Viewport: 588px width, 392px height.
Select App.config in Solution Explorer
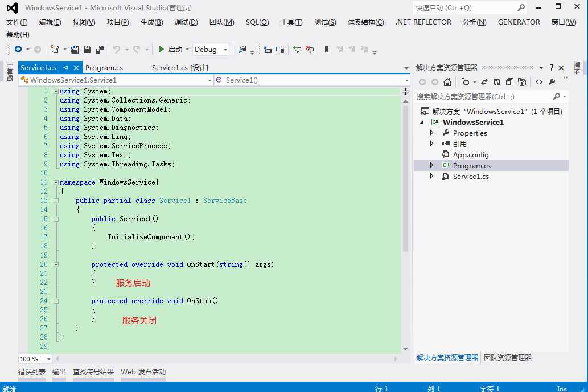point(471,155)
